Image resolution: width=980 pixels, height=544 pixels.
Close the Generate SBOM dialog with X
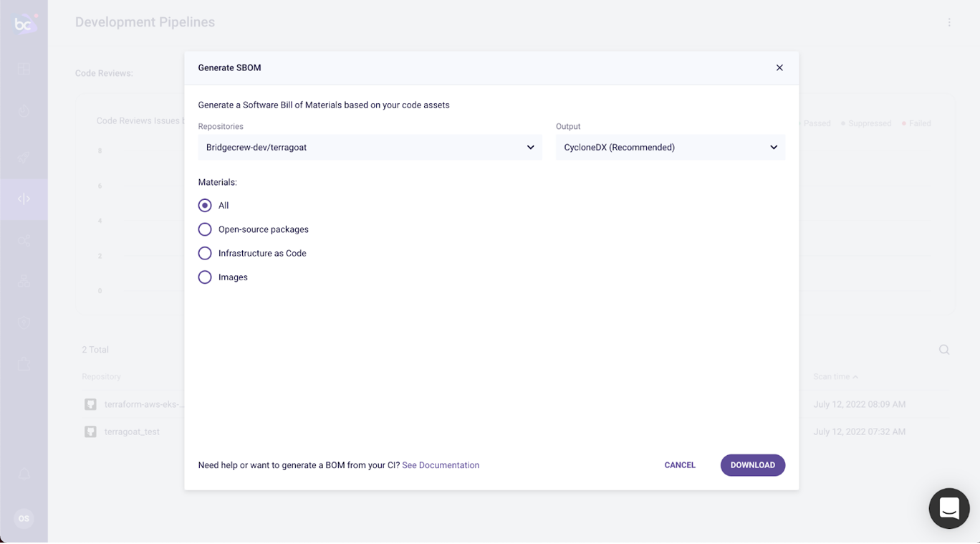coord(779,67)
